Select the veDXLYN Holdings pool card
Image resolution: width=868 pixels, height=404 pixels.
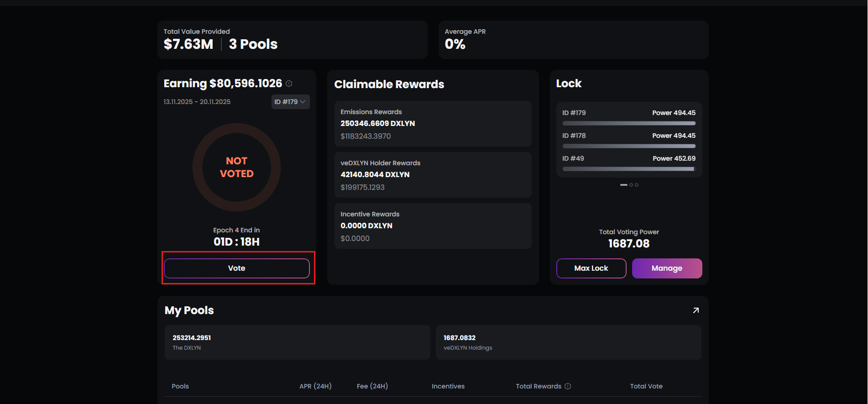coord(568,342)
